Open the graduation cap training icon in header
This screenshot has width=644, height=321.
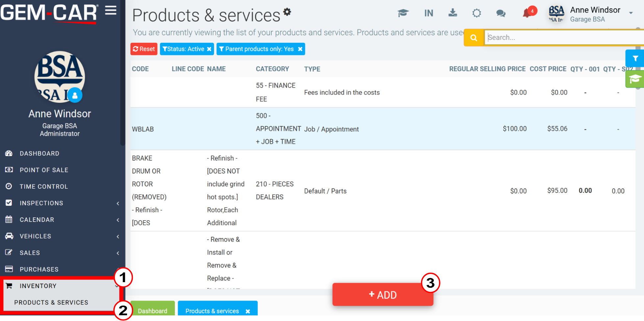pyautogui.click(x=403, y=13)
